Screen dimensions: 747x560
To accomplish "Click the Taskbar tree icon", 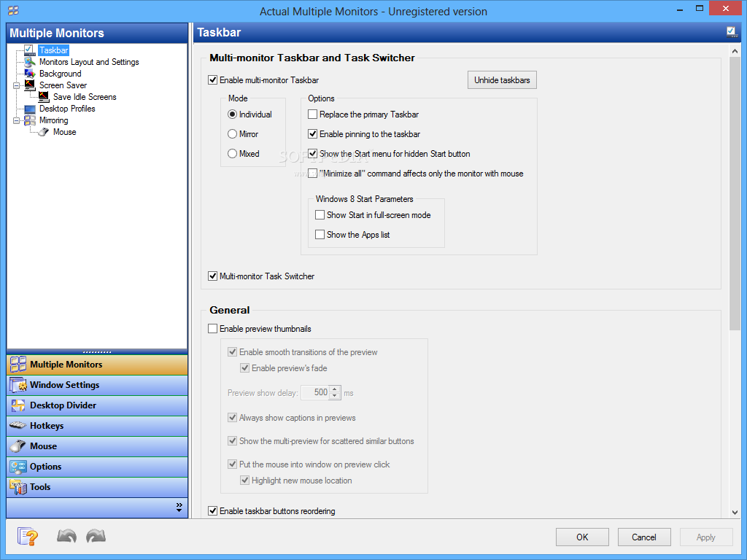I will [29, 50].
